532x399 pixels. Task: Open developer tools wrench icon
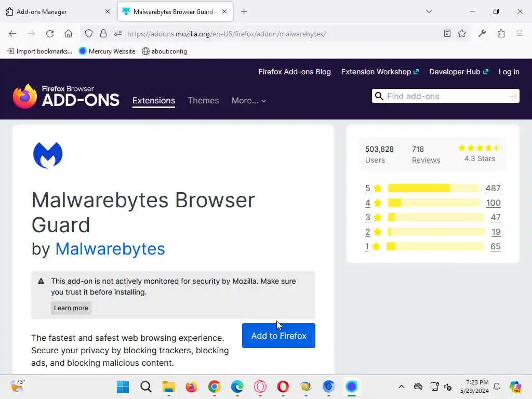pyautogui.click(x=482, y=33)
